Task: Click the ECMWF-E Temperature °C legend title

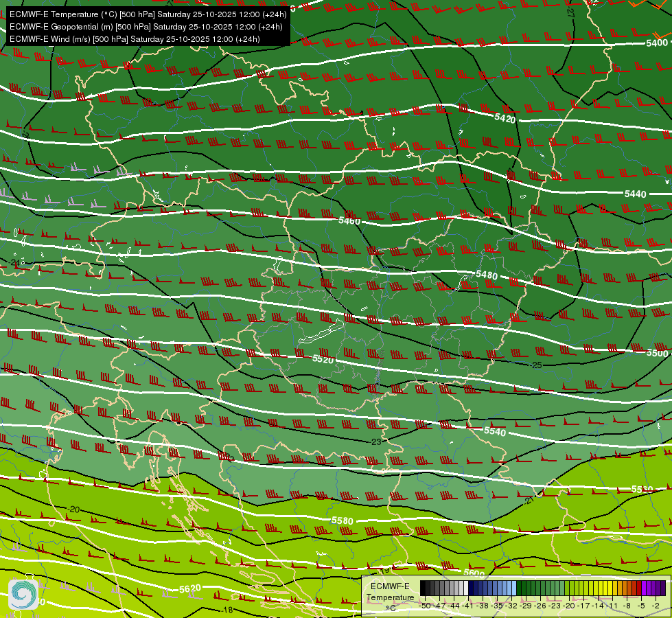Action: (391, 597)
